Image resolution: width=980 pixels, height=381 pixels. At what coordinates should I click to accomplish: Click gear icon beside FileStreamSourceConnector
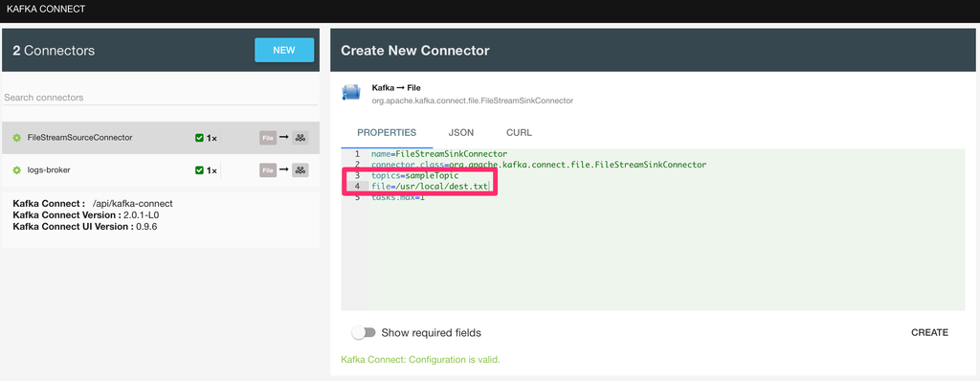point(17,138)
